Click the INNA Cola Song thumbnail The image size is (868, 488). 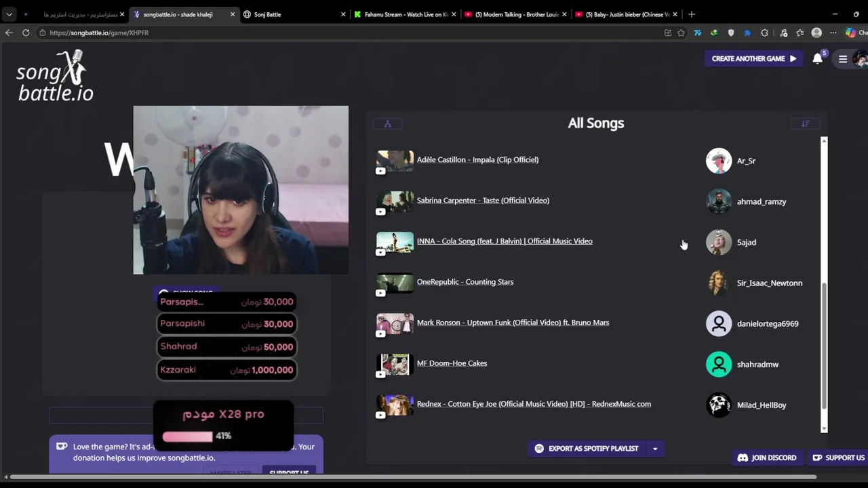coord(395,243)
